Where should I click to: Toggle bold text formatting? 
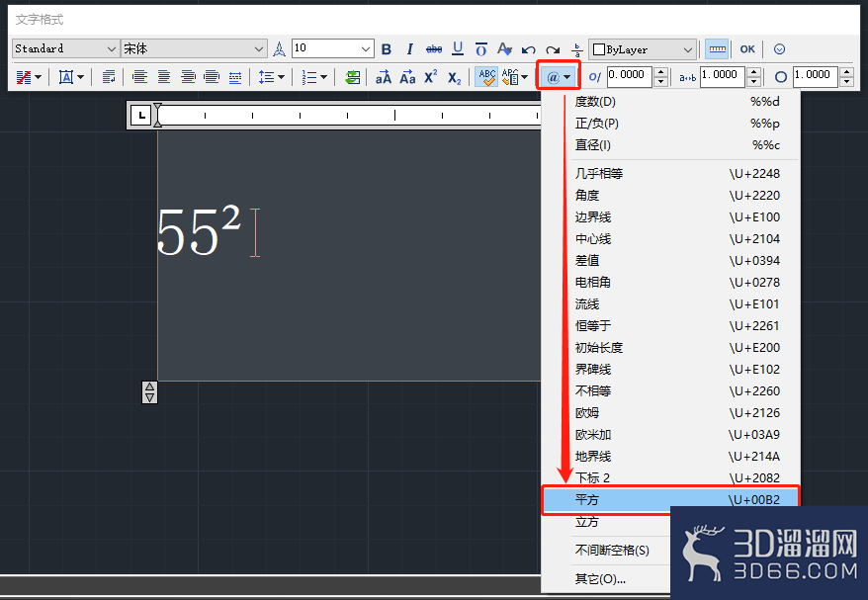tap(387, 49)
